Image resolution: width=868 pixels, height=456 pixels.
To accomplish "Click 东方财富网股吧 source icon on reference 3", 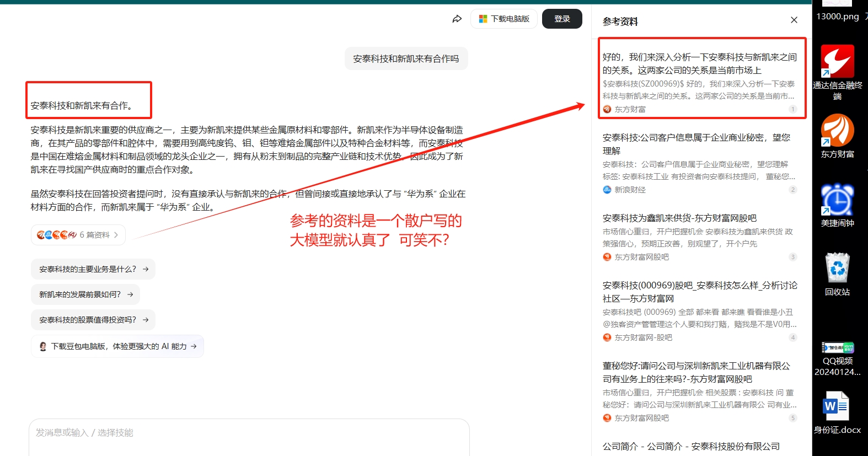I will coord(607,257).
